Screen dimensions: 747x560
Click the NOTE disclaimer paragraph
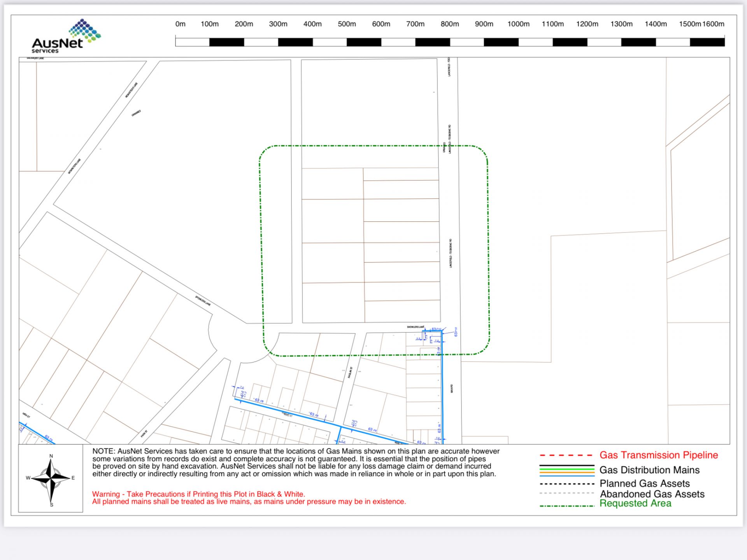296,462
